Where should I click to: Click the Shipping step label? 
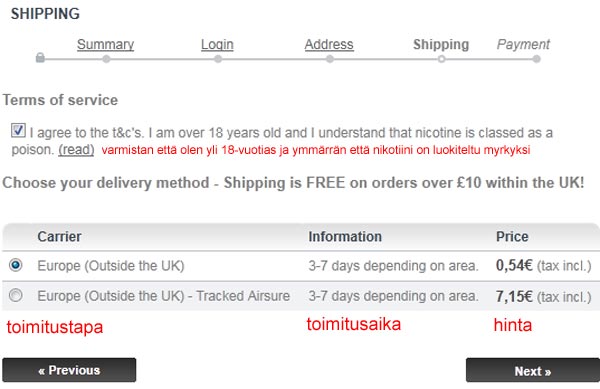[x=441, y=44]
